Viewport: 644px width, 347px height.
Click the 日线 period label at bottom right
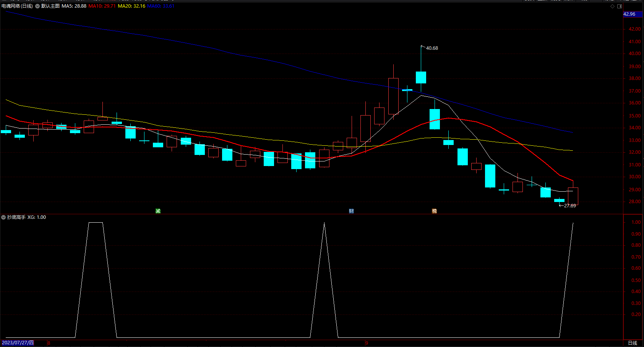pos(633,343)
